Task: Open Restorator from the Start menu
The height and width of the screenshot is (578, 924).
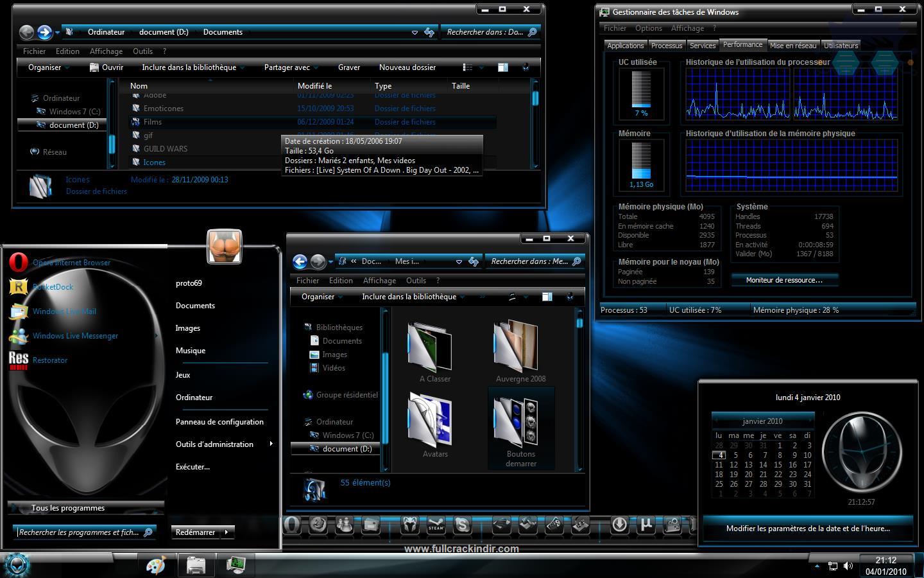Action: click(38, 360)
